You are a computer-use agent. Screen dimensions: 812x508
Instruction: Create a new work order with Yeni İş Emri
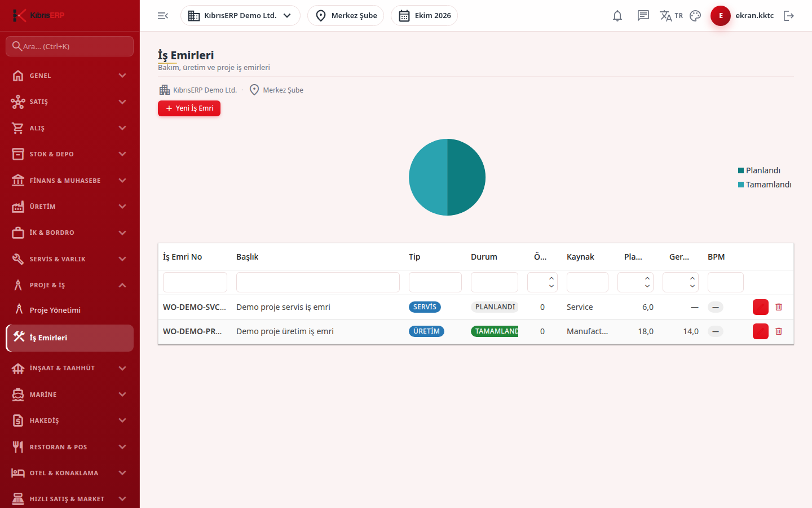189,108
